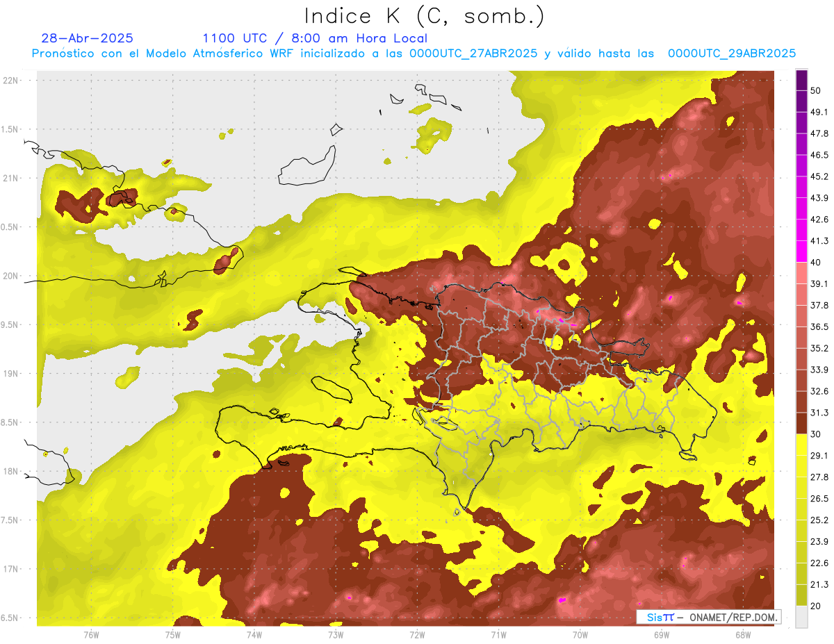Image resolution: width=834 pixels, height=644 pixels.
Task: Click the "75W" longitude label
Action: (x=172, y=634)
